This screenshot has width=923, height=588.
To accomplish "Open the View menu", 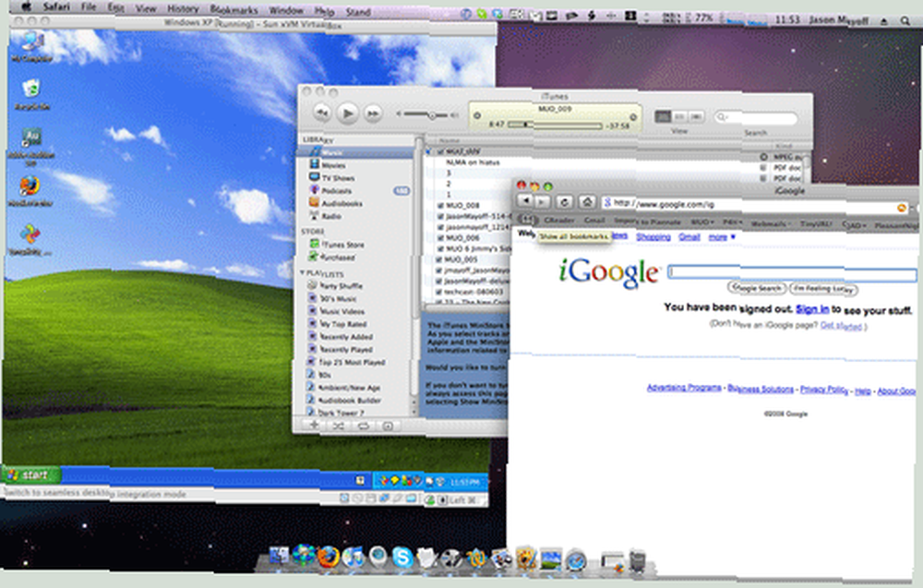I will coord(146,8).
